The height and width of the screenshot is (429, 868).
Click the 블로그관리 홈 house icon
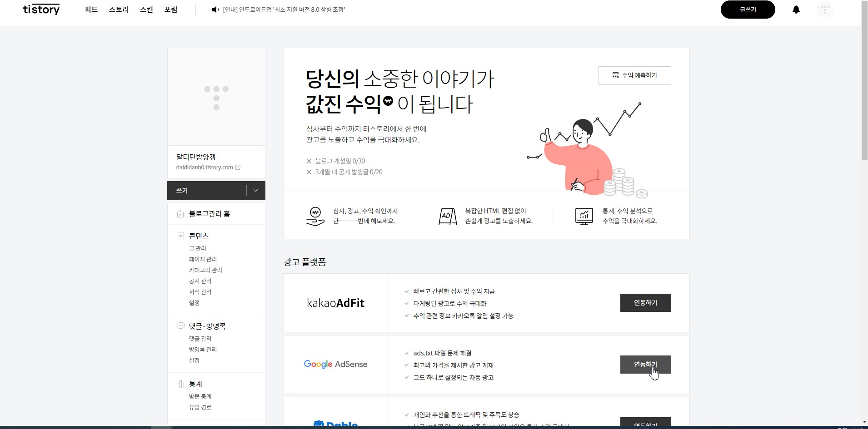point(180,214)
